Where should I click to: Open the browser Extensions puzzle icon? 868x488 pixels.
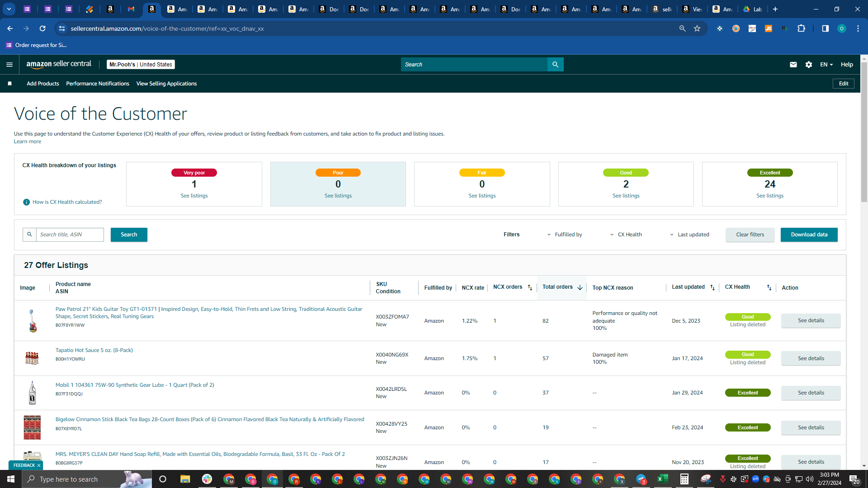[801, 28]
